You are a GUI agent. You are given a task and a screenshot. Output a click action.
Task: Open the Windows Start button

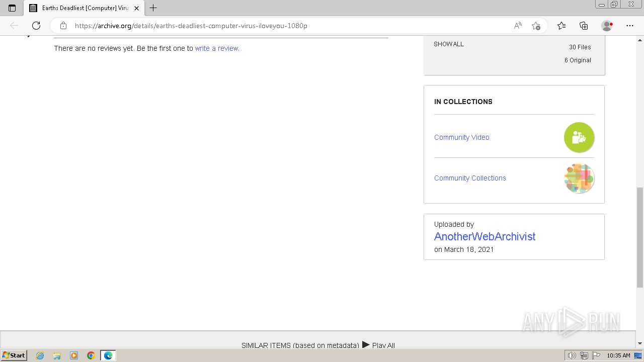14,355
